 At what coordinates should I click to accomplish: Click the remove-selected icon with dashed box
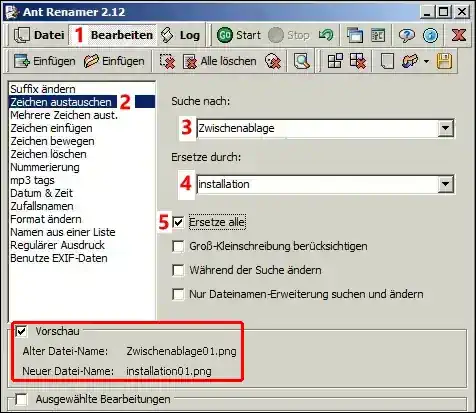click(167, 61)
